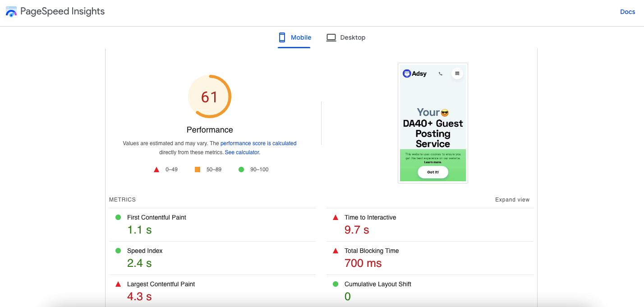This screenshot has width=644, height=307.
Task: Select the mobile phone icon
Action: [x=282, y=37]
